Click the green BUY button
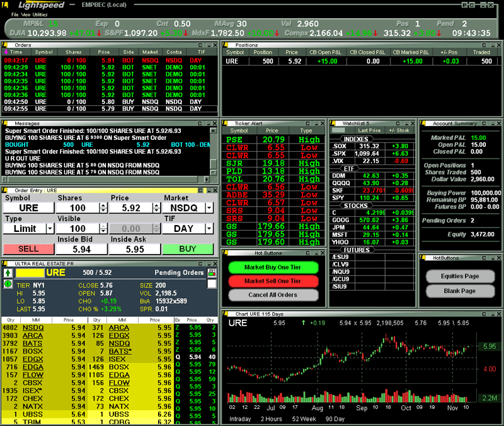Screen dimensions: 504x426 click(x=187, y=248)
